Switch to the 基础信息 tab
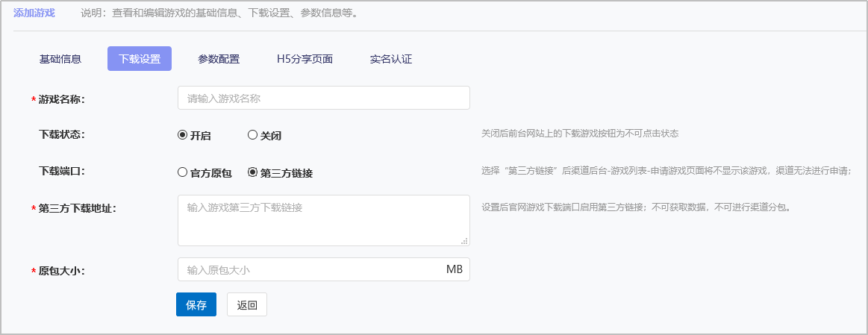The width and height of the screenshot is (868, 335). [x=60, y=59]
